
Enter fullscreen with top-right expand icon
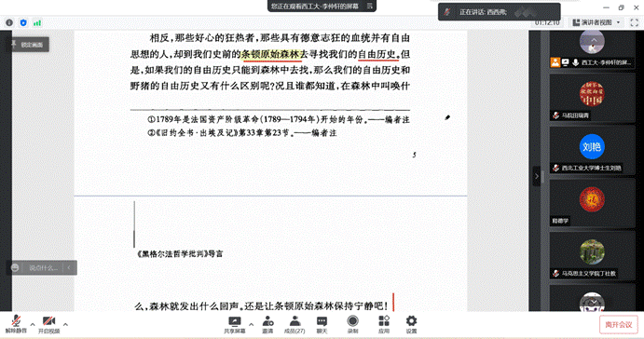pyautogui.click(x=635, y=22)
